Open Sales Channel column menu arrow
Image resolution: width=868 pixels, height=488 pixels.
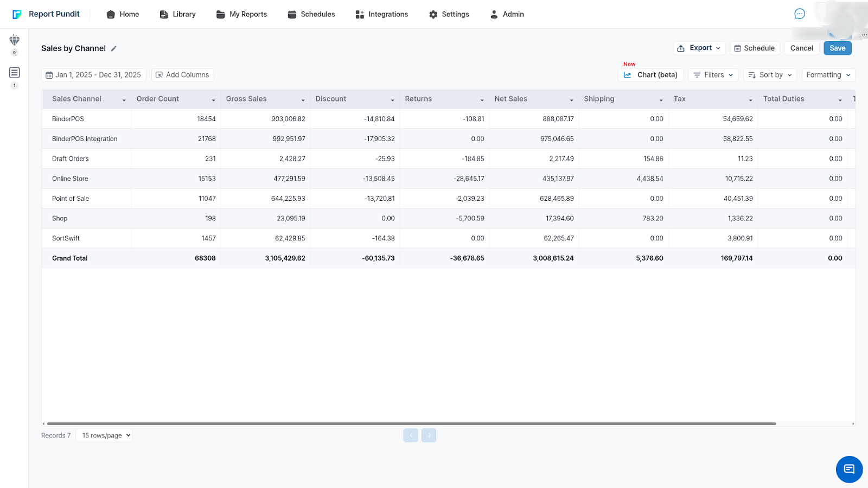tap(124, 100)
